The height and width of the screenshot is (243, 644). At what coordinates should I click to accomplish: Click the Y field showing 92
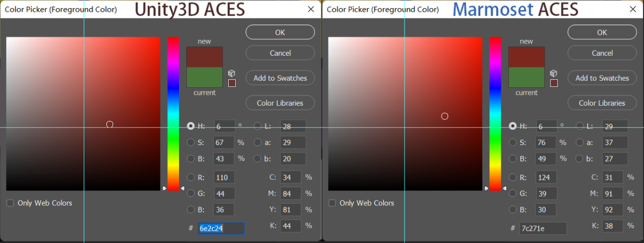pos(612,210)
